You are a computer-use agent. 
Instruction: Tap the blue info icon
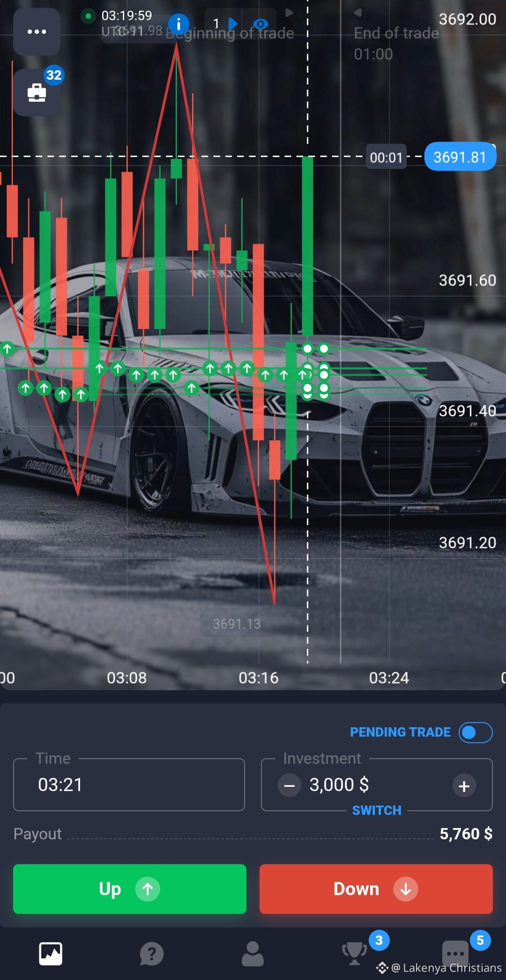point(179,23)
